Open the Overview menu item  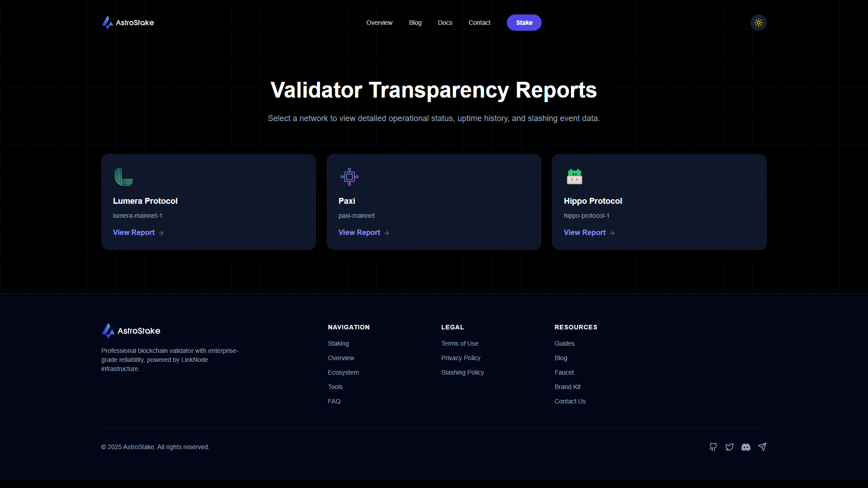(x=379, y=22)
